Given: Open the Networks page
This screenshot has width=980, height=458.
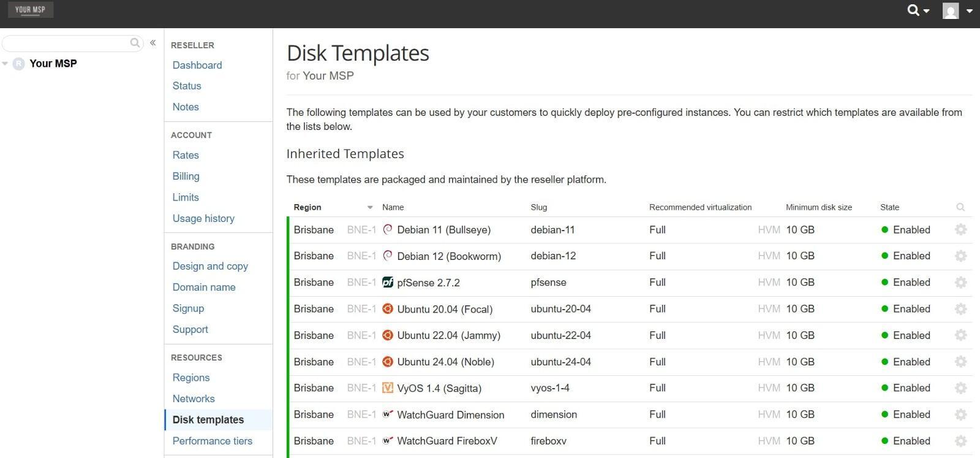Looking at the screenshot, I should pyautogui.click(x=194, y=399).
